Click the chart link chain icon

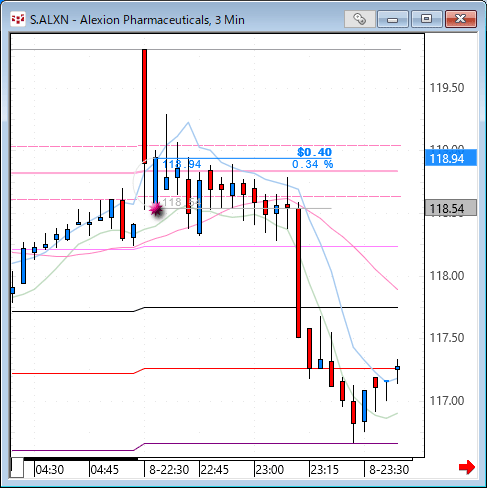(x=359, y=19)
